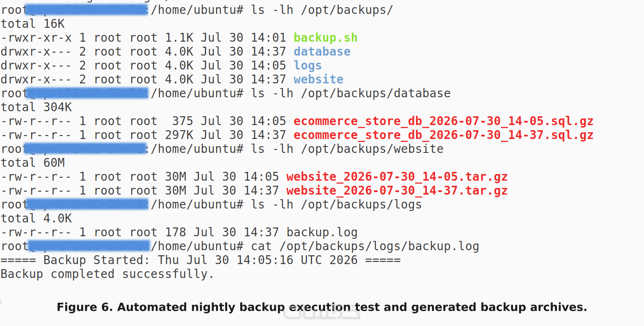This screenshot has width=644, height=326.
Task: Click 'Backup completed successfully.' output line
Action: pyautogui.click(x=108, y=274)
